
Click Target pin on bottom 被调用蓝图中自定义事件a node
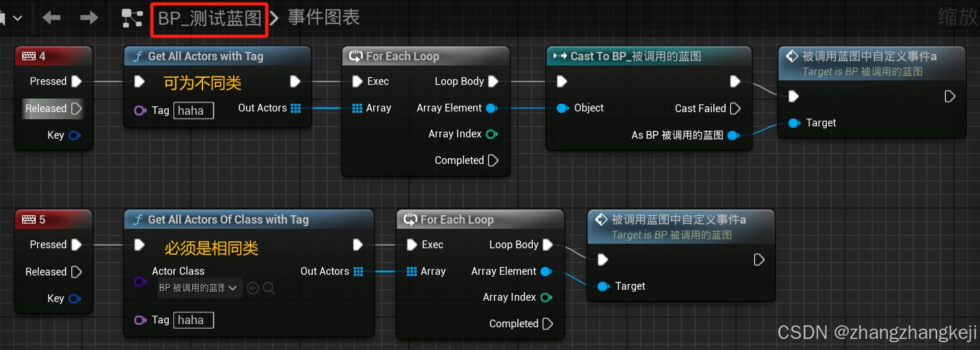tap(603, 286)
